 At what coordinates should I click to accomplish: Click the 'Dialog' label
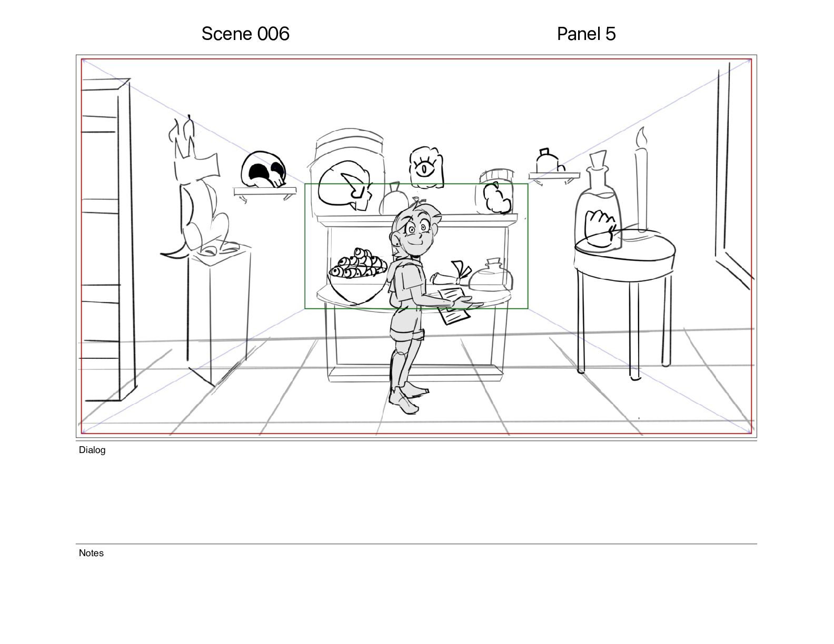pos(92,450)
